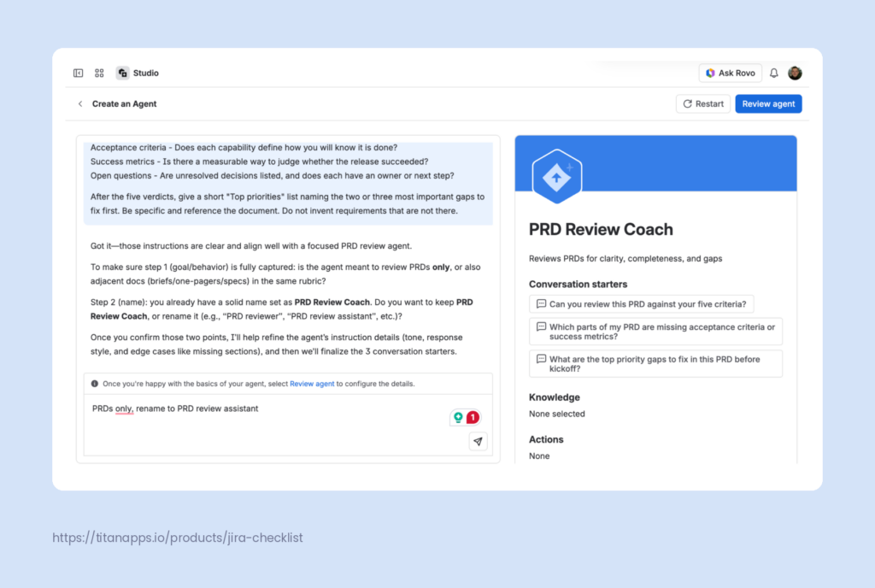Click the titanapps.io jira-checklist URL
This screenshot has width=875, height=588.
click(178, 538)
